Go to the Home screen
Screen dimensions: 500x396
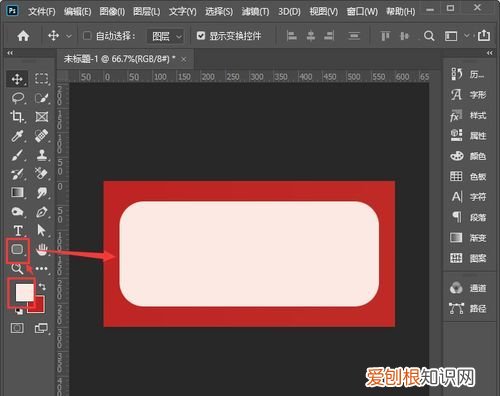[23, 36]
